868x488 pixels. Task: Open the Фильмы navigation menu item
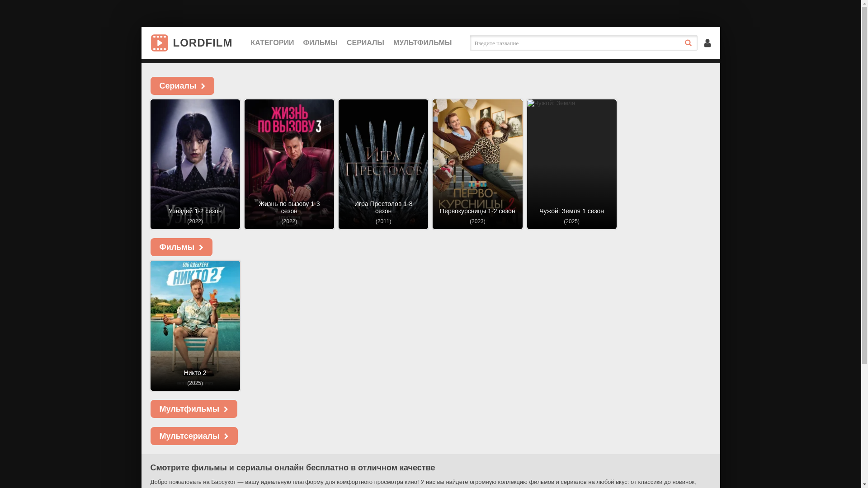click(x=320, y=43)
